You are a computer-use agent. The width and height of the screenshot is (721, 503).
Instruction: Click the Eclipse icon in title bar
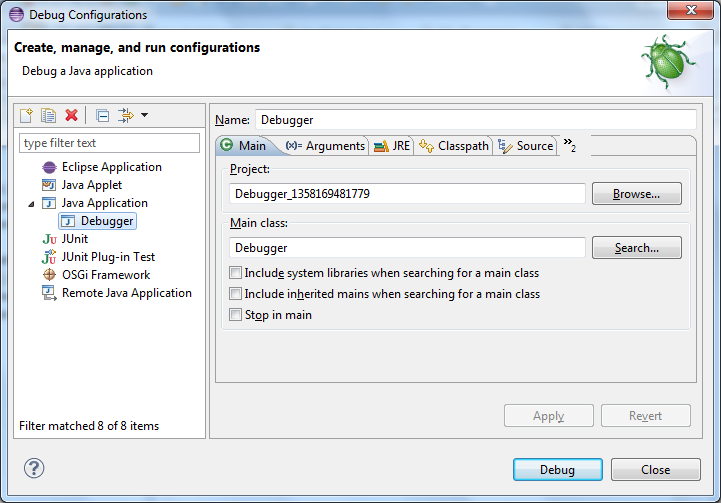(17, 14)
